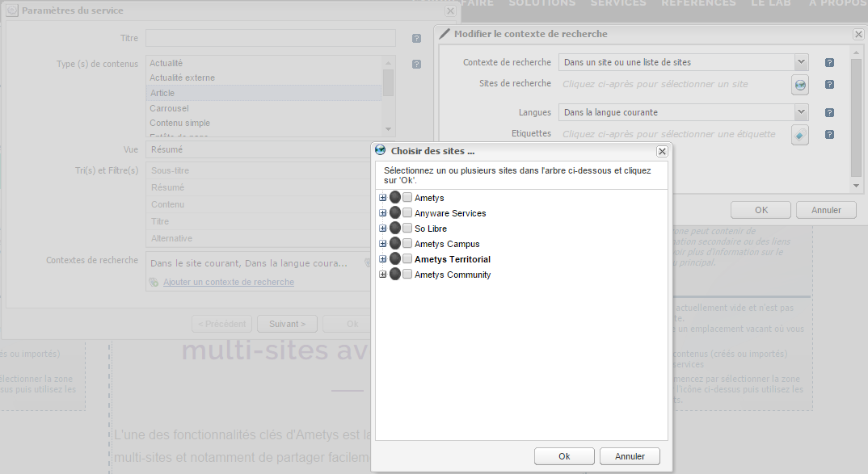Screen dimensions: 868x474
Task: Click Sous-titre in Tri(s) et Filtre(s)
Action: [259, 171]
